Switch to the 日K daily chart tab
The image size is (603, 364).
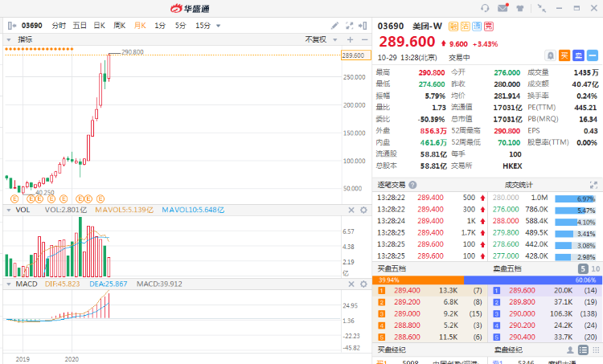100,25
